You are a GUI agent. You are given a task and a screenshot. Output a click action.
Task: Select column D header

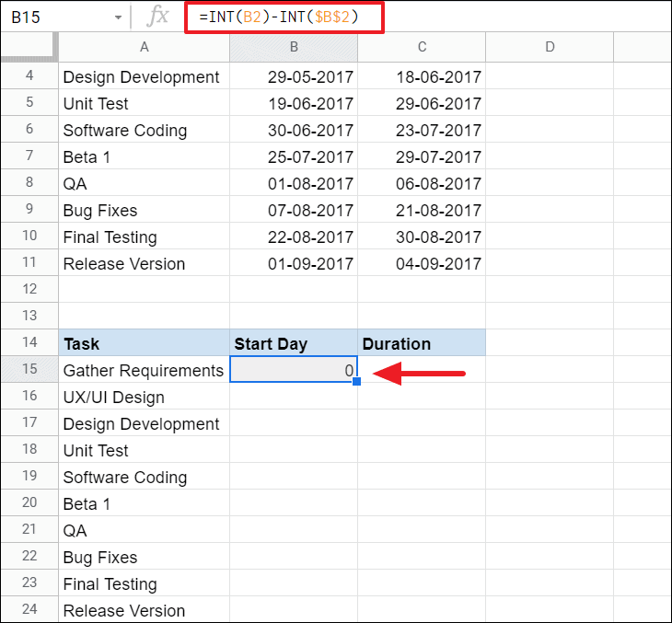[550, 47]
